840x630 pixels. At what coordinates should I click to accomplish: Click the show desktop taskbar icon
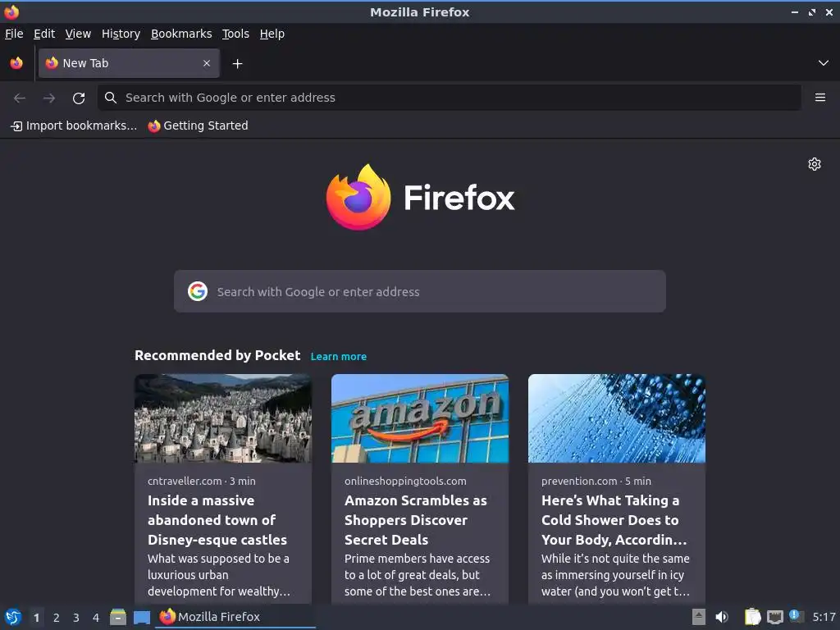(x=142, y=617)
